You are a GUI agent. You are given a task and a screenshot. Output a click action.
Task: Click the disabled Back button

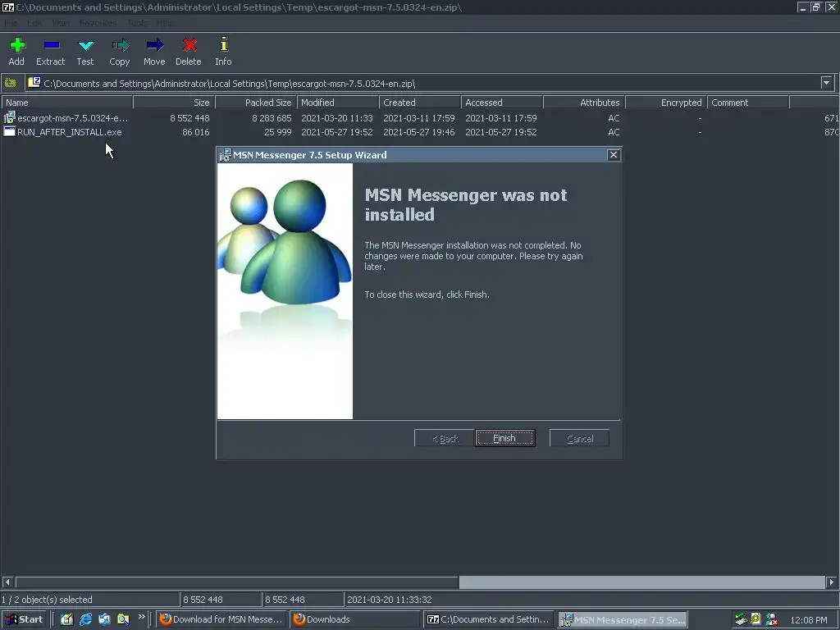(x=444, y=438)
